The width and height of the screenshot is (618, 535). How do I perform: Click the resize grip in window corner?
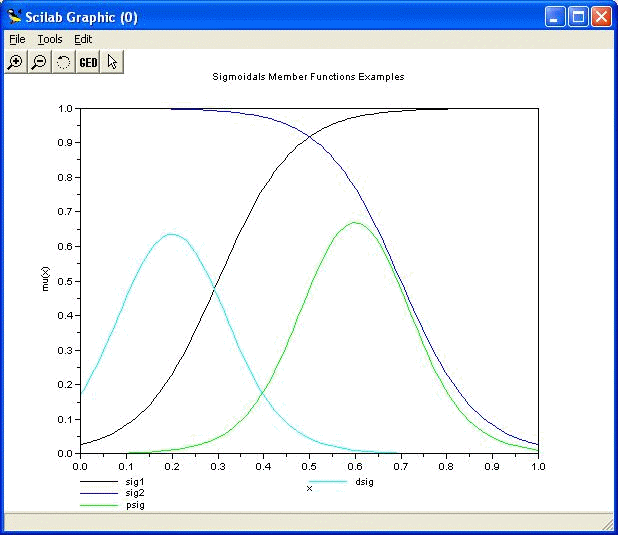609,525
